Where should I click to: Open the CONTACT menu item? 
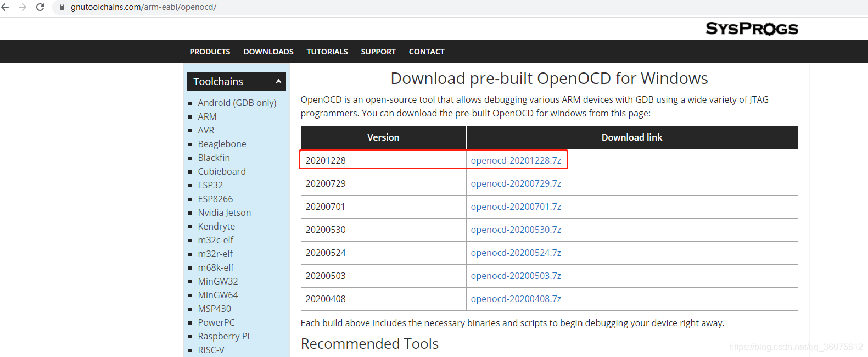(427, 52)
